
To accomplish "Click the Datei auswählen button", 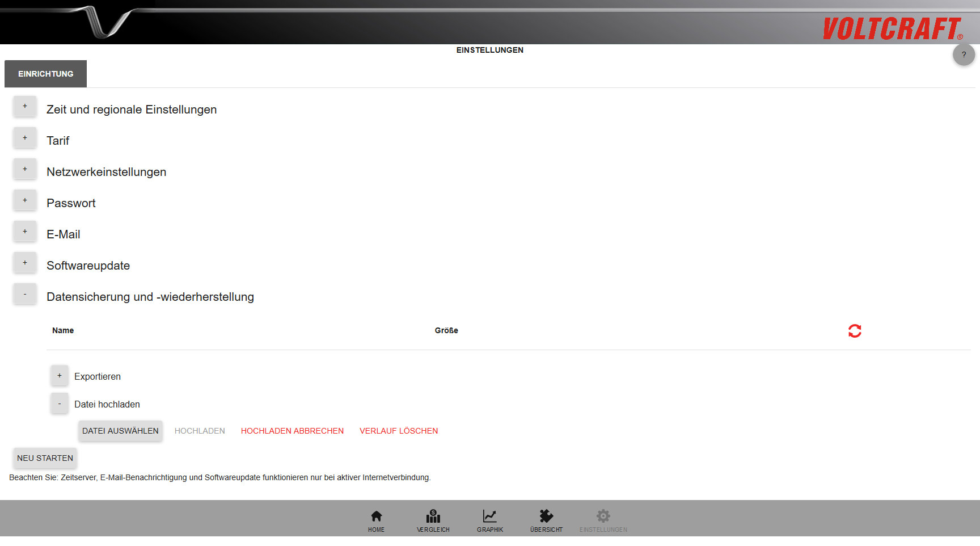I will (x=120, y=431).
